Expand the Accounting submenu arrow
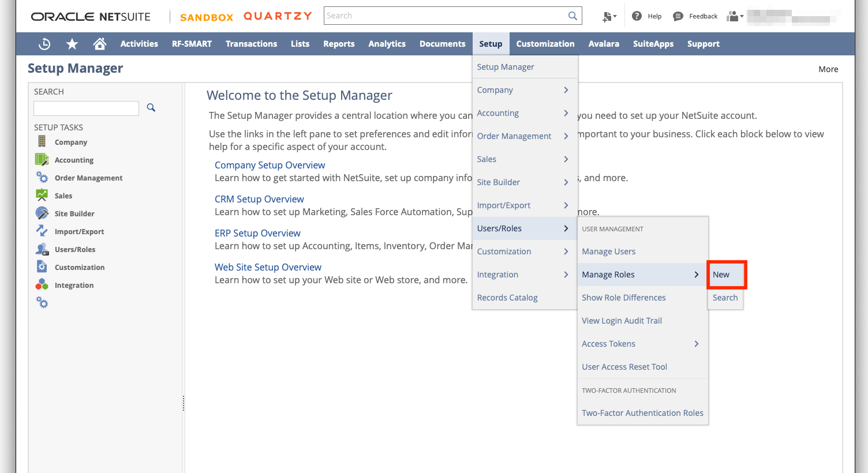The height and width of the screenshot is (473, 868). coord(566,113)
